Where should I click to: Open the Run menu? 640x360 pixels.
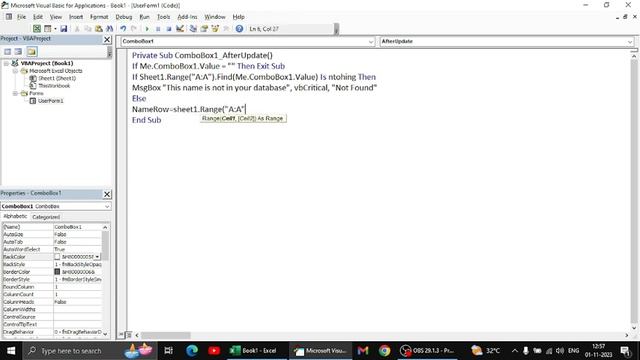144,17
